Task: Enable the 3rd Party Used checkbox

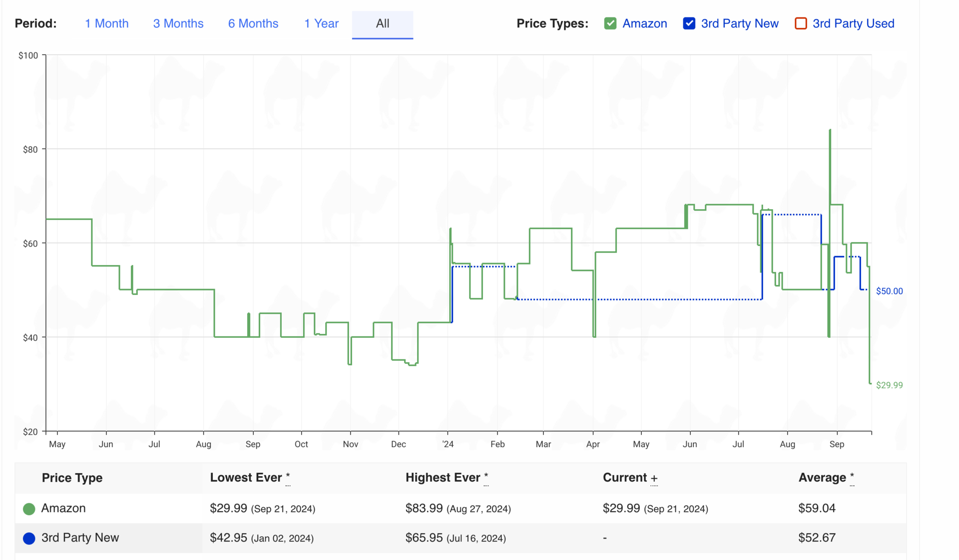Action: tap(800, 23)
